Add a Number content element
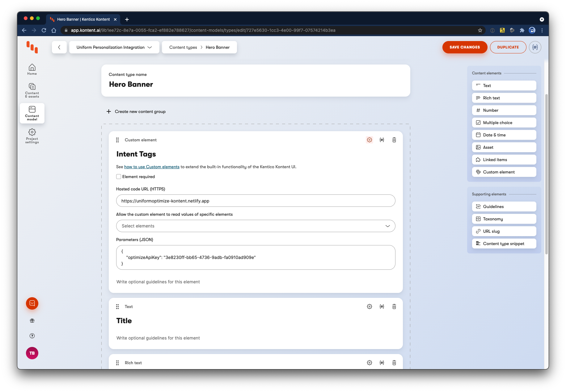Image resolution: width=566 pixels, height=392 pixels. [x=504, y=110]
